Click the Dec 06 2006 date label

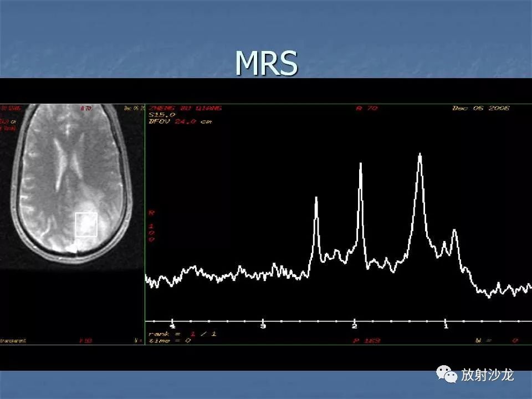pos(481,108)
